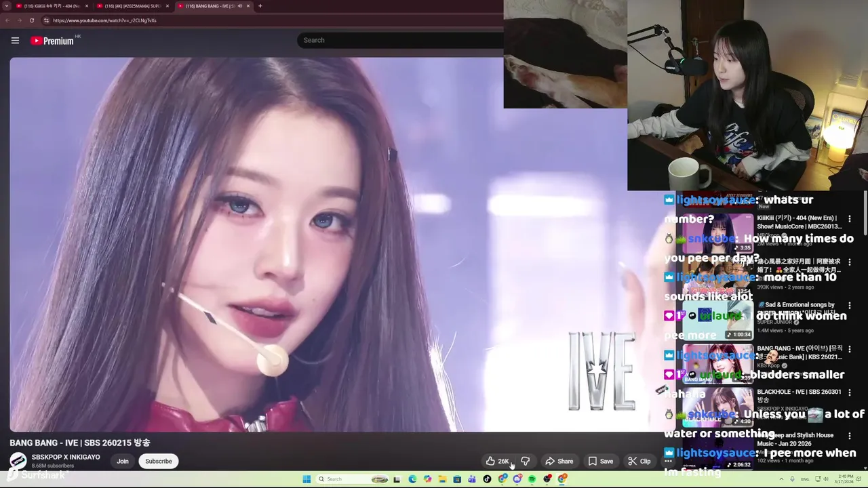
Task: Open options menu for KiiiKiii 404 video
Action: tap(850, 219)
